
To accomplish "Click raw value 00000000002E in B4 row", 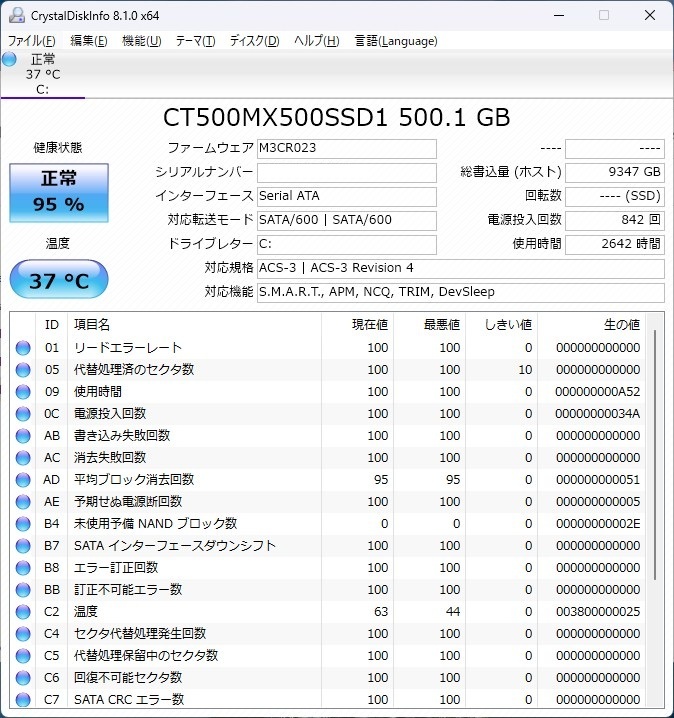I will pos(598,524).
